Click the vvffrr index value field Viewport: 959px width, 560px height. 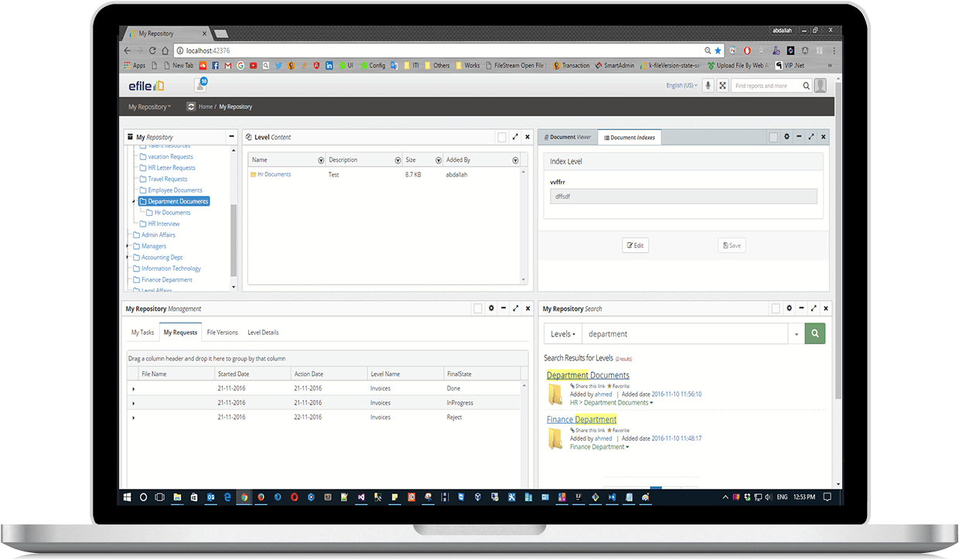(683, 196)
